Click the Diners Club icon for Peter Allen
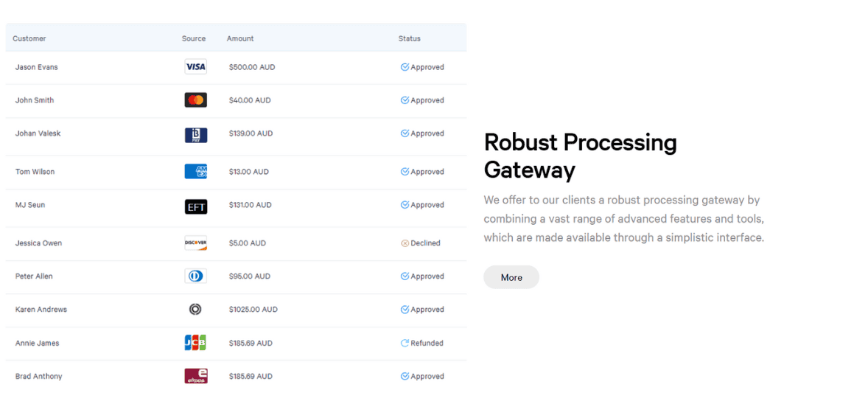This screenshot has height=418, width=868. [x=195, y=276]
